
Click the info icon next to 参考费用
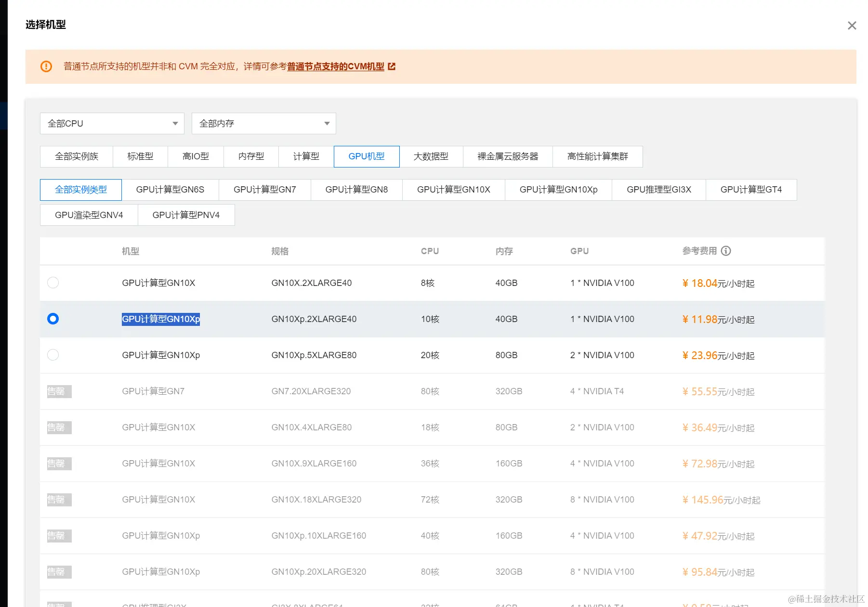coord(726,251)
